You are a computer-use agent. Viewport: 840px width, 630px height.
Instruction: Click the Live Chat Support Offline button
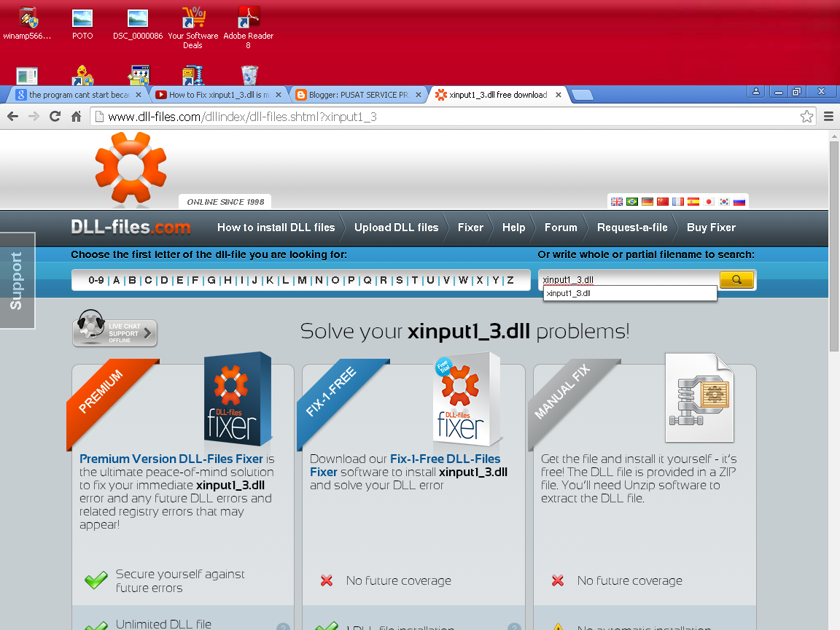pyautogui.click(x=114, y=329)
